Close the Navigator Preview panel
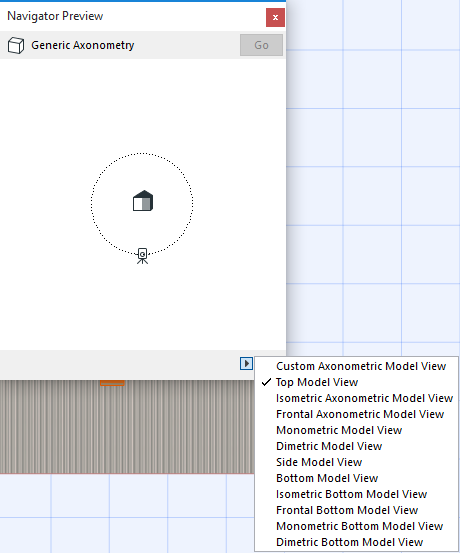The image size is (460, 553). coord(275,17)
